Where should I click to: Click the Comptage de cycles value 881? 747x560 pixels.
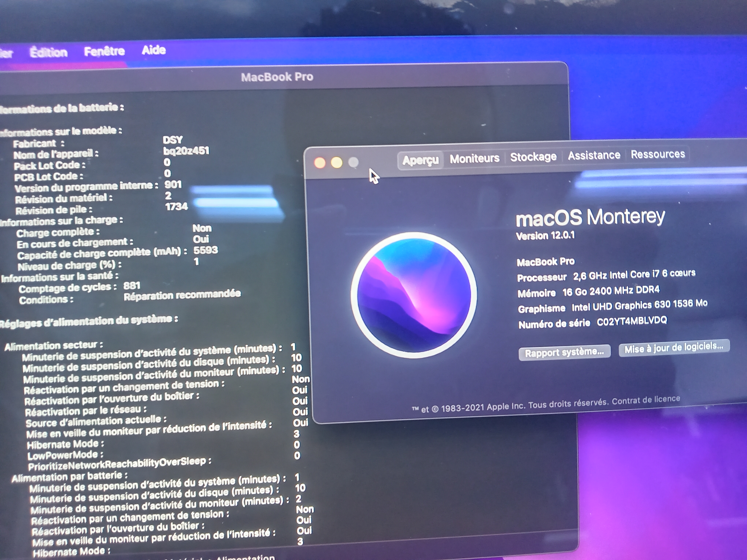132,285
